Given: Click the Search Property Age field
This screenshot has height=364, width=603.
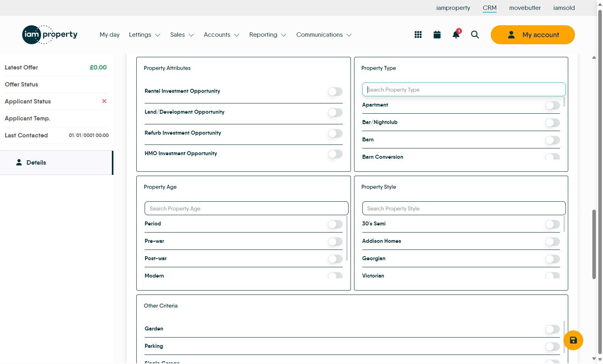Looking at the screenshot, I should (x=246, y=208).
